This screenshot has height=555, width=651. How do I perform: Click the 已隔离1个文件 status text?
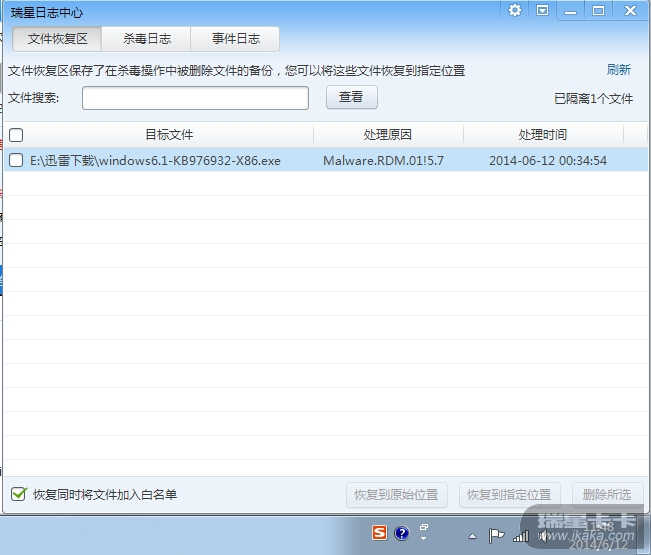593,99
